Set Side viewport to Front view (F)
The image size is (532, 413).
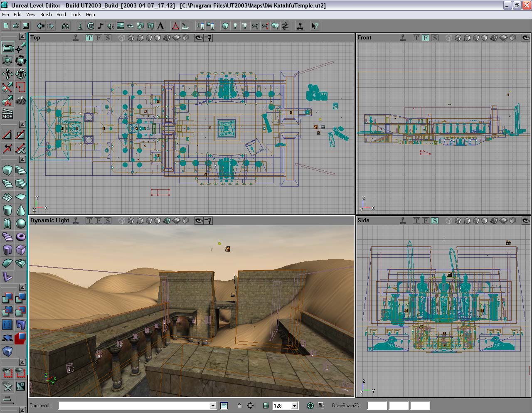click(x=426, y=221)
